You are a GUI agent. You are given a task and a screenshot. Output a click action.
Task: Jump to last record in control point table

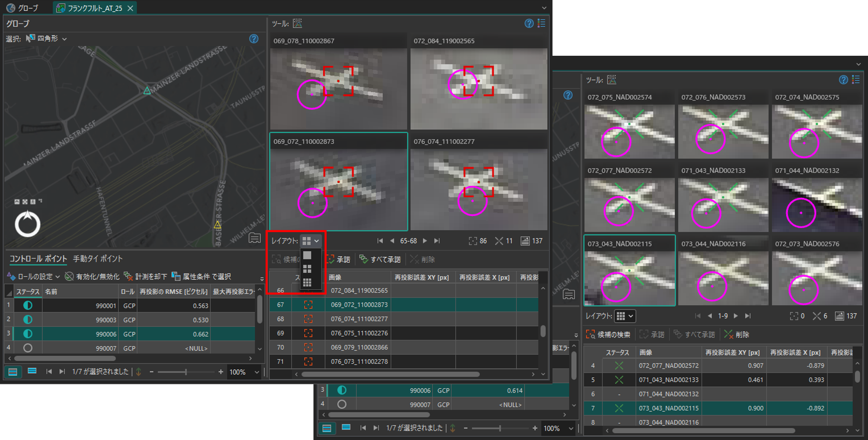pyautogui.click(x=62, y=372)
